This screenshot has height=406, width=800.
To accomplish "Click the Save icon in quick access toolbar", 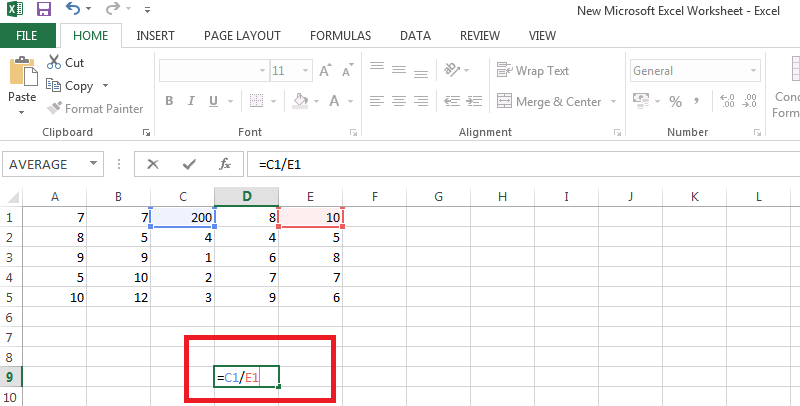I will 43,10.
